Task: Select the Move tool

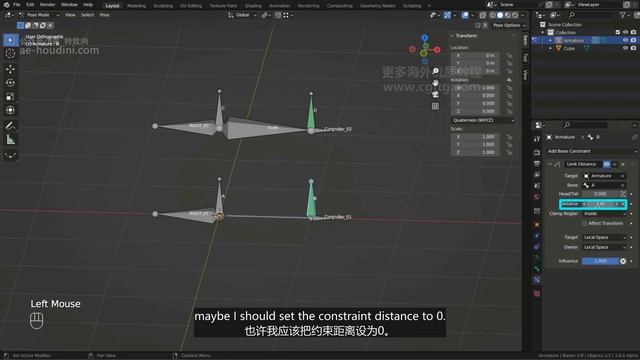Action: pos(11,69)
